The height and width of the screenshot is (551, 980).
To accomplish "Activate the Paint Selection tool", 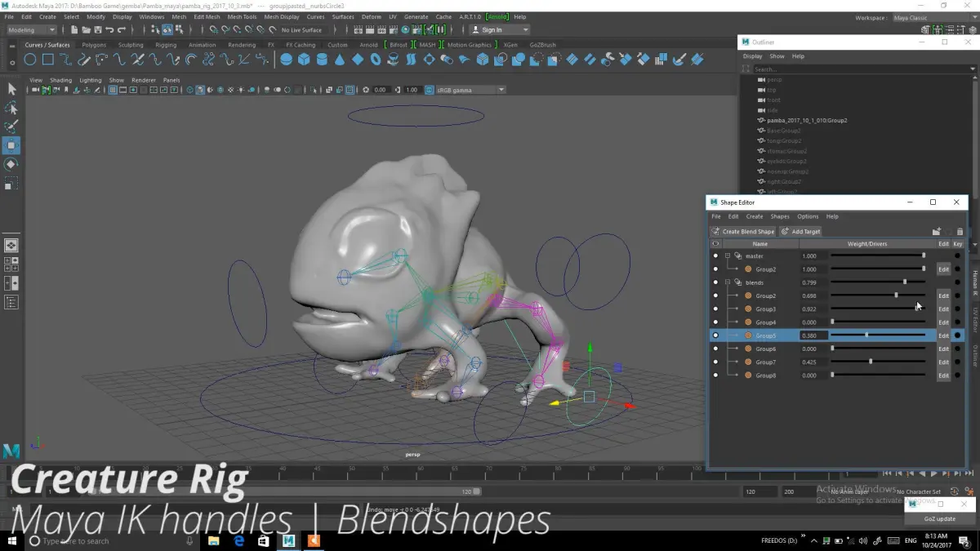I will [11, 127].
